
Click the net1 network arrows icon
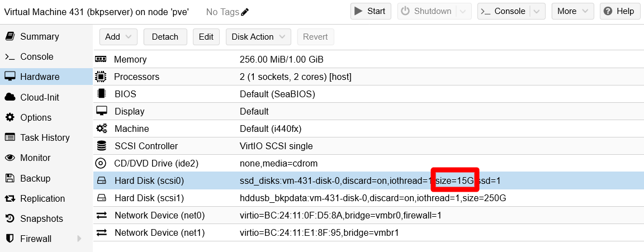tap(101, 232)
